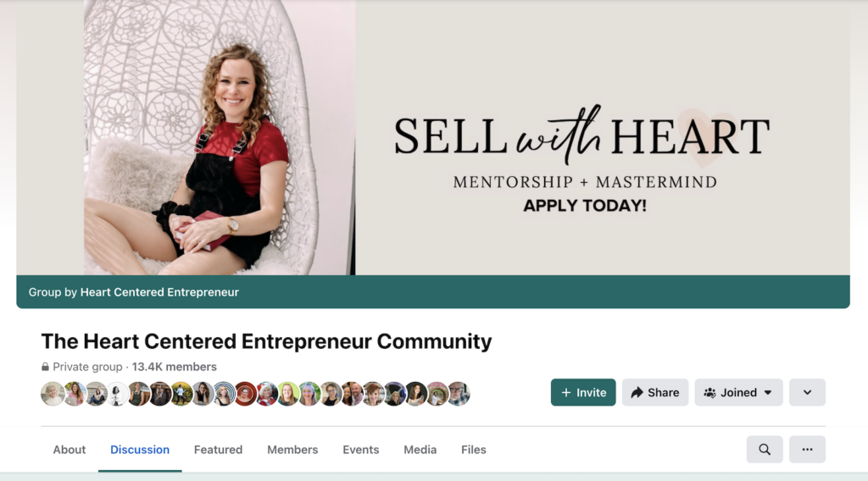Switch to the Media tab
Viewport: 868px width, 481px height.
420,450
